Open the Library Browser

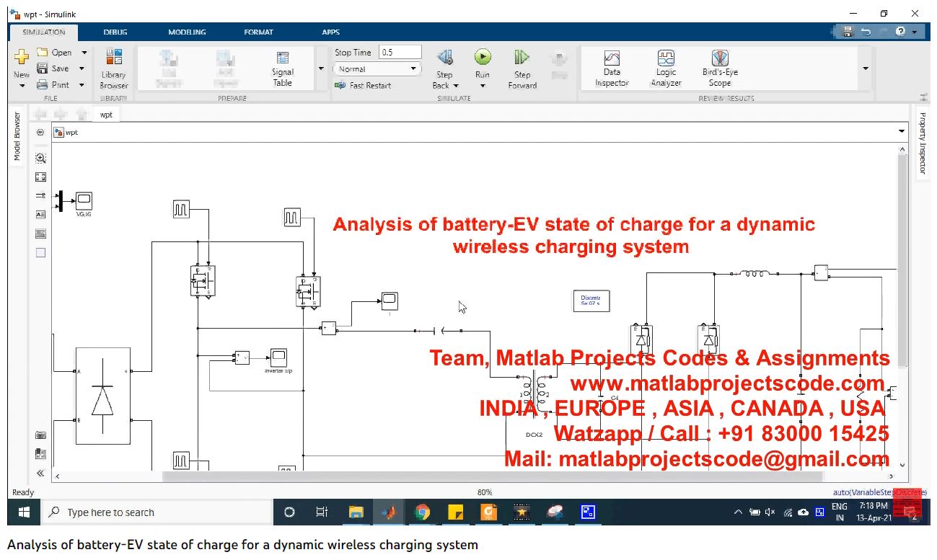[x=113, y=69]
